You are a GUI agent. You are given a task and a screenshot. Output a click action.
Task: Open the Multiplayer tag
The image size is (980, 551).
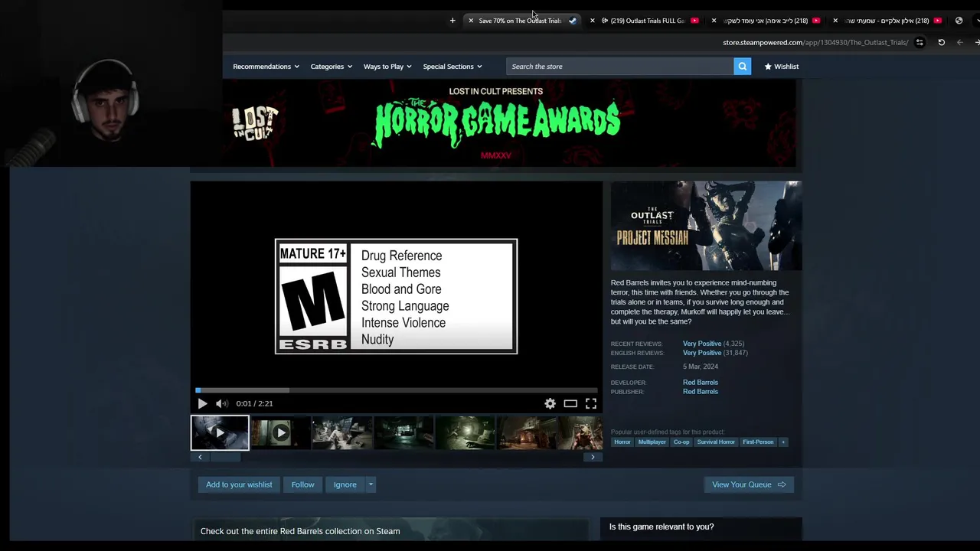pyautogui.click(x=652, y=442)
